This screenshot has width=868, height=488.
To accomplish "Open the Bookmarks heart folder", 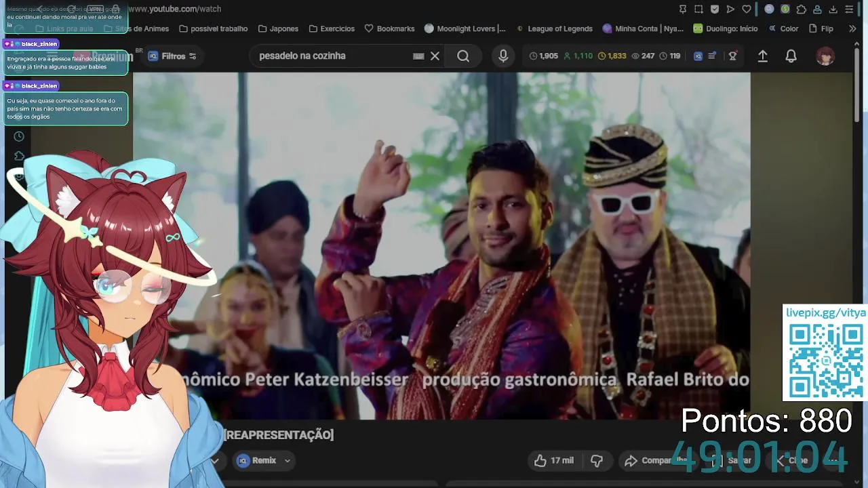I will click(389, 28).
